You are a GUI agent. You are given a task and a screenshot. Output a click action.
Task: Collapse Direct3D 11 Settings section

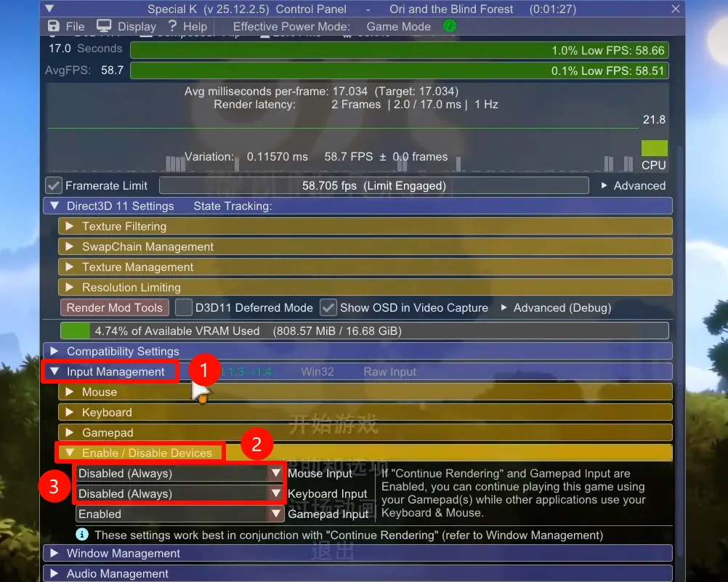[x=357, y=206]
